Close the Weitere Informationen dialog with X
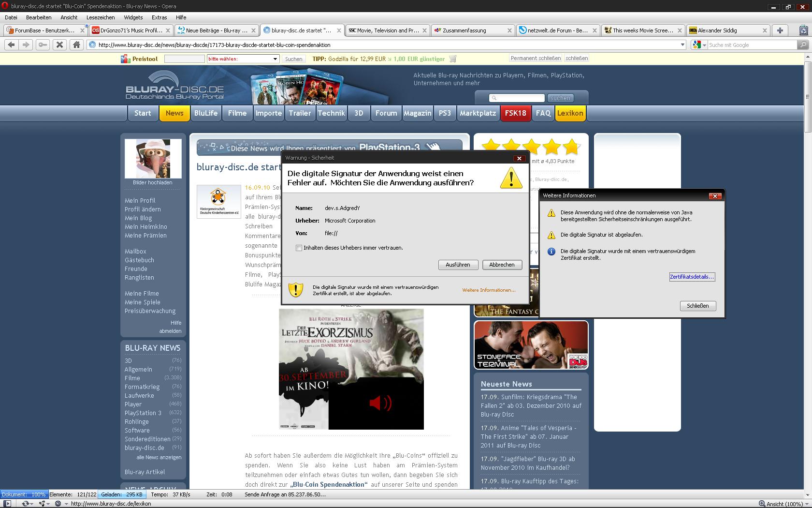Screen dimensions: 812x508 pyautogui.click(x=715, y=195)
